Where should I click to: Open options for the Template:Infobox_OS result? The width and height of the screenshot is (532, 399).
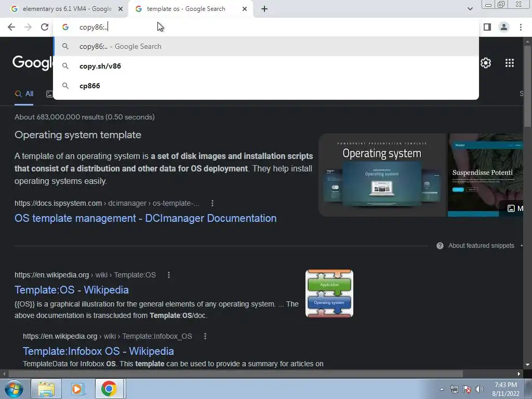pos(205,336)
